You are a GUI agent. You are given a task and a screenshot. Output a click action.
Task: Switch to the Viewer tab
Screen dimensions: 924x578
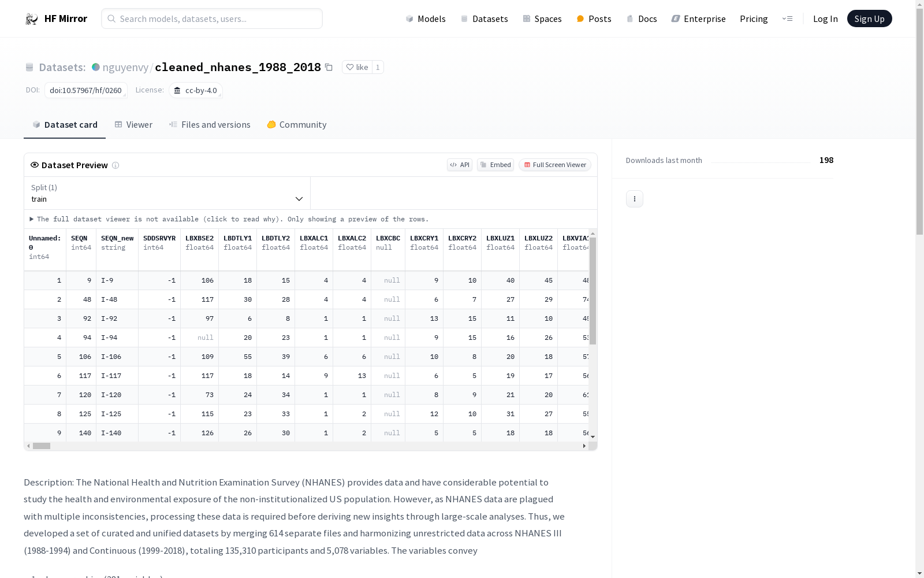[133, 125]
